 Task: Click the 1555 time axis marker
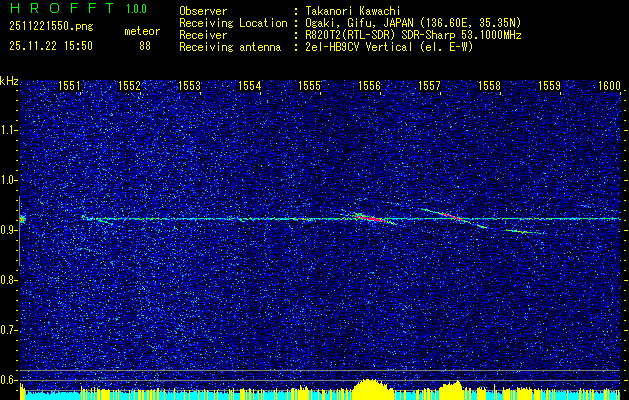(x=309, y=85)
